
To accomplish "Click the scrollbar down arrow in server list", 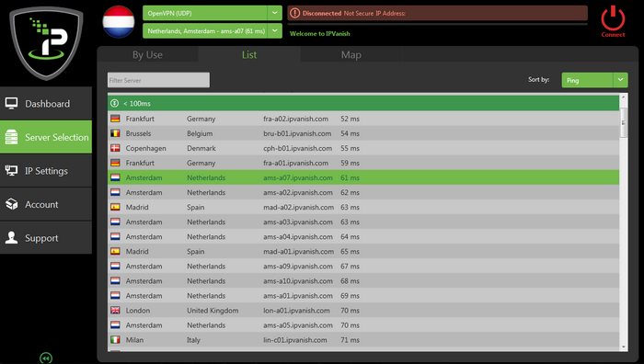I will (x=624, y=347).
